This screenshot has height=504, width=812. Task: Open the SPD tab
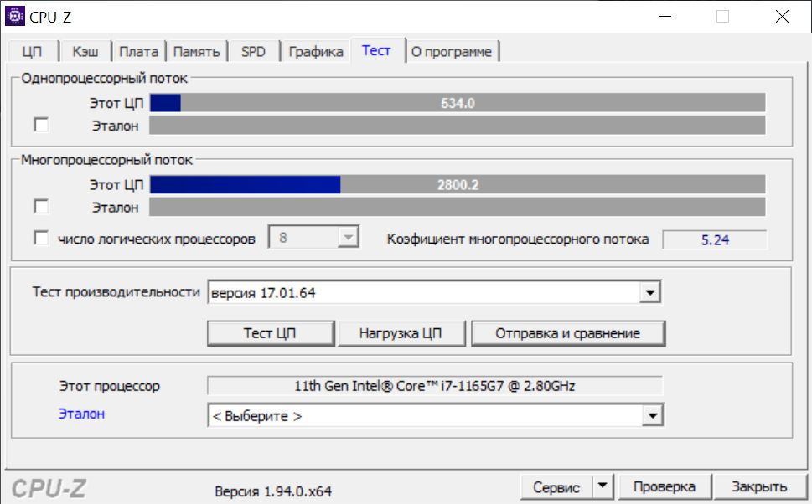253,52
